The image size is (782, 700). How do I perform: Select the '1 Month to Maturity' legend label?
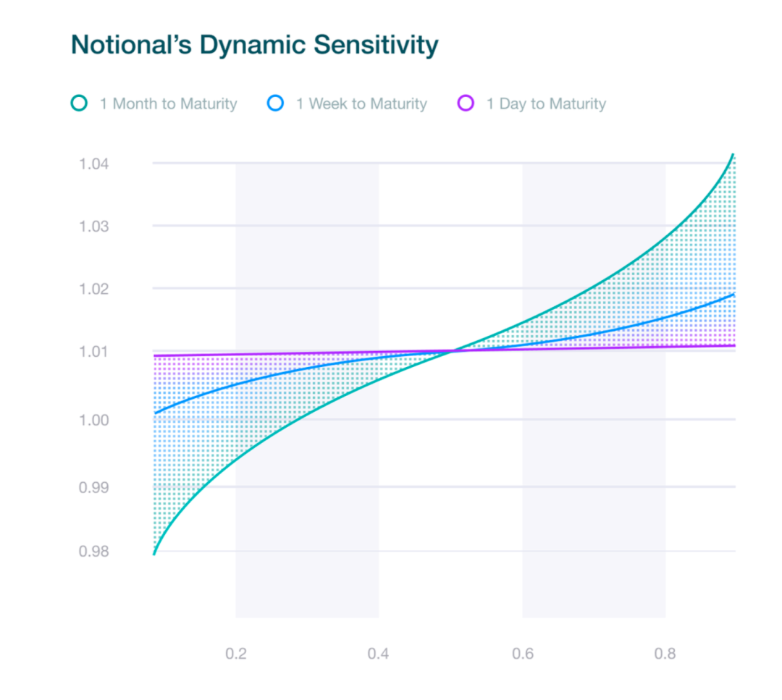[168, 104]
